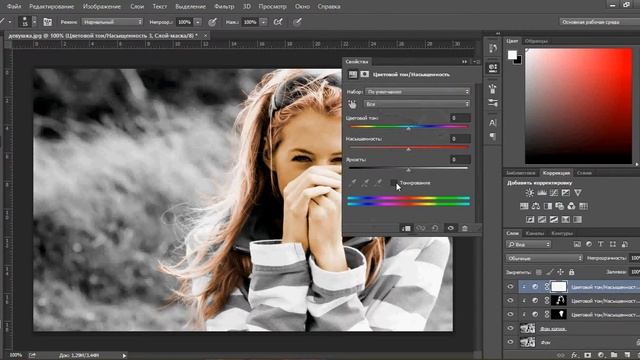The width and height of the screenshot is (640, 360).
Task: Open the workspace switcher dropdown
Action: point(599,22)
